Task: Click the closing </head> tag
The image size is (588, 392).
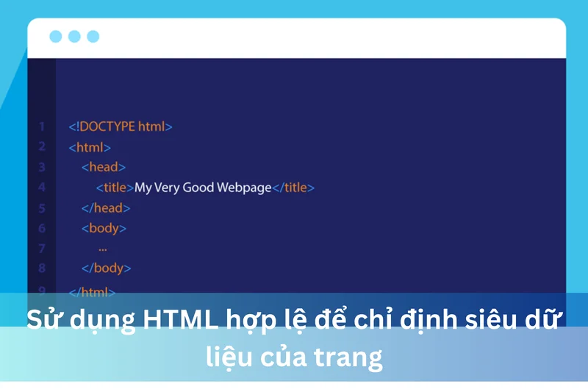Action: 106,208
